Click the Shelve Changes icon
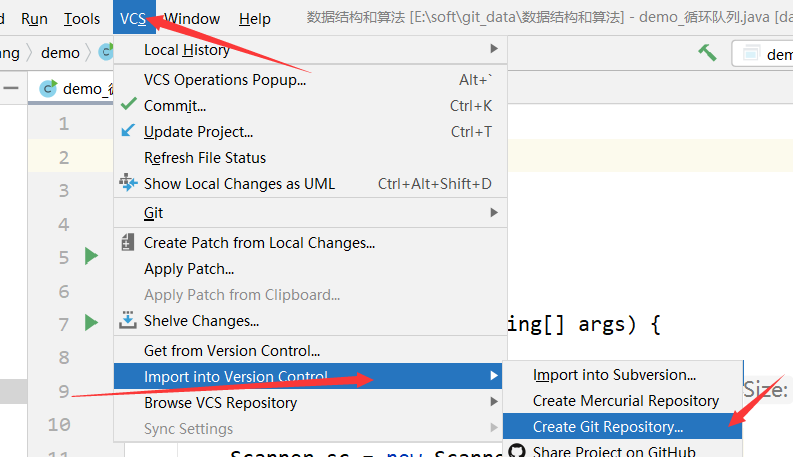The image size is (793, 457). [127, 320]
